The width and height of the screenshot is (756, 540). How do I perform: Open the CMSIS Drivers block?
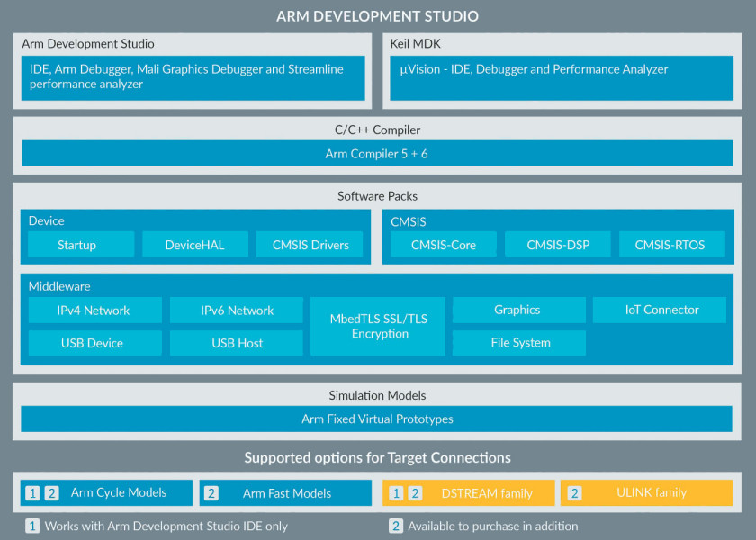click(x=310, y=245)
